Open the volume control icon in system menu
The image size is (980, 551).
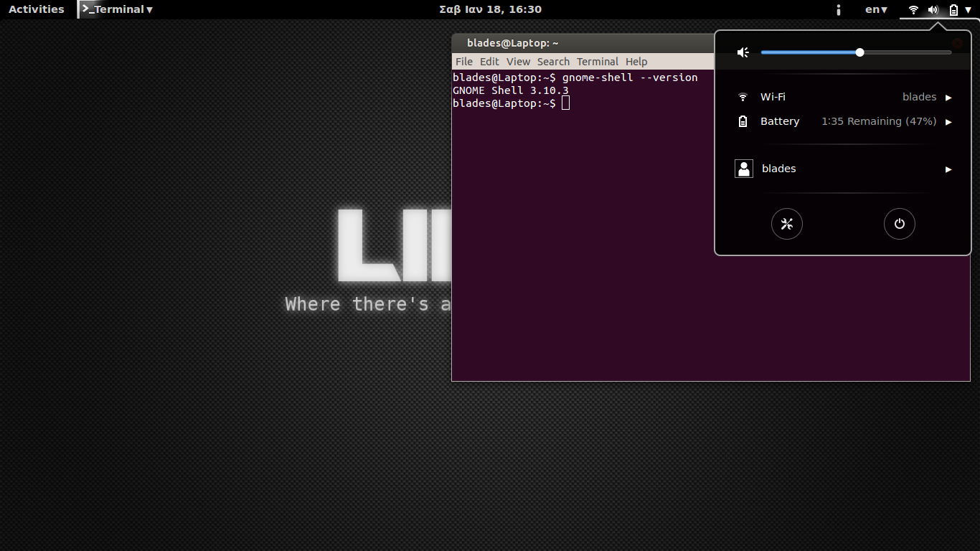pos(743,52)
